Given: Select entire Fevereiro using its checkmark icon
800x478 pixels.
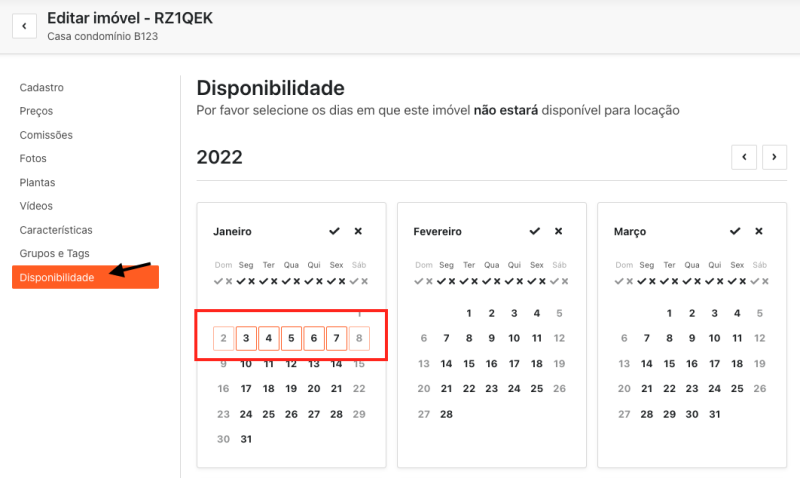Looking at the screenshot, I should 535,231.
